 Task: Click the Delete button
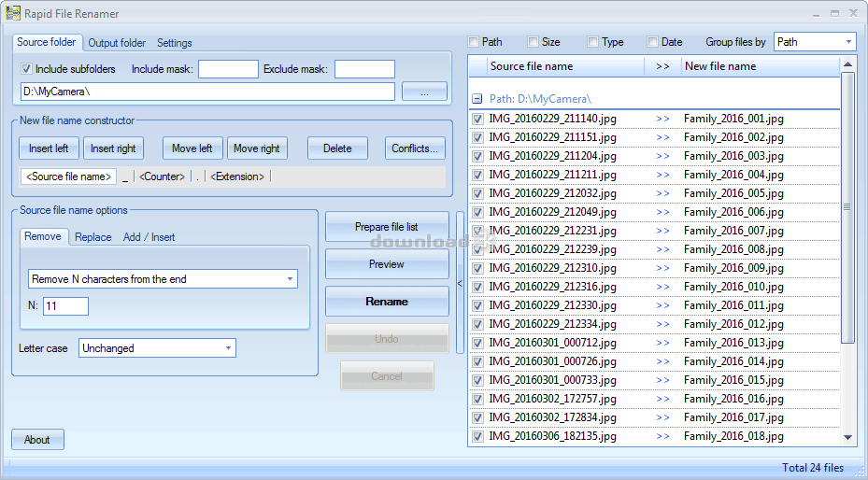tap(337, 148)
